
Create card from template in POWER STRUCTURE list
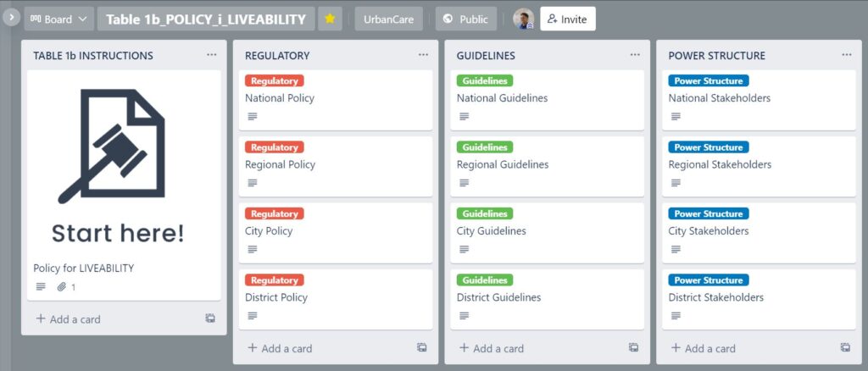845,348
